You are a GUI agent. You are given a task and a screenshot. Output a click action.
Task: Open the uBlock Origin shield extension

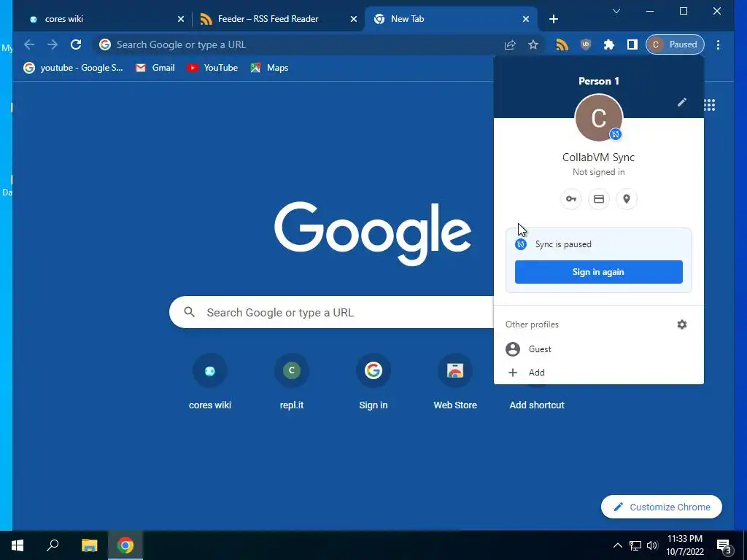coord(586,44)
